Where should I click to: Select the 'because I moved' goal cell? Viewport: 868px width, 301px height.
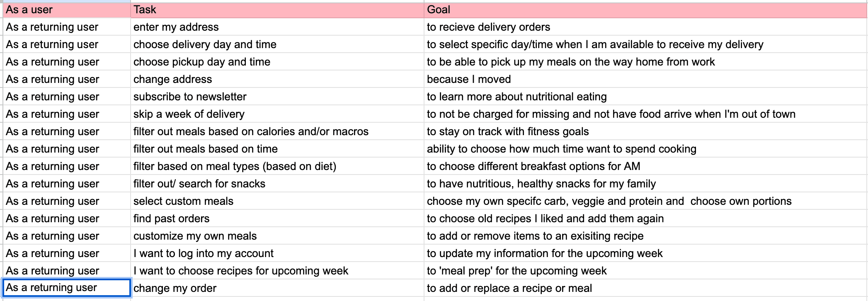click(645, 79)
